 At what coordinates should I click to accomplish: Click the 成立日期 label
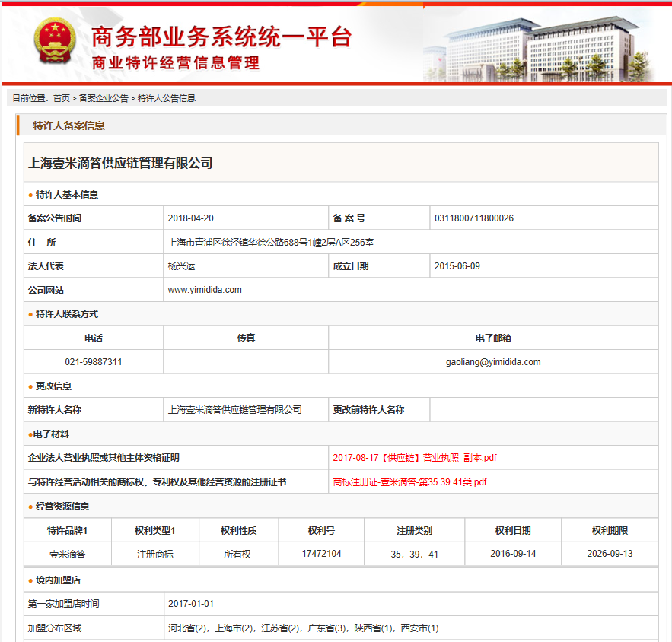coord(351,266)
